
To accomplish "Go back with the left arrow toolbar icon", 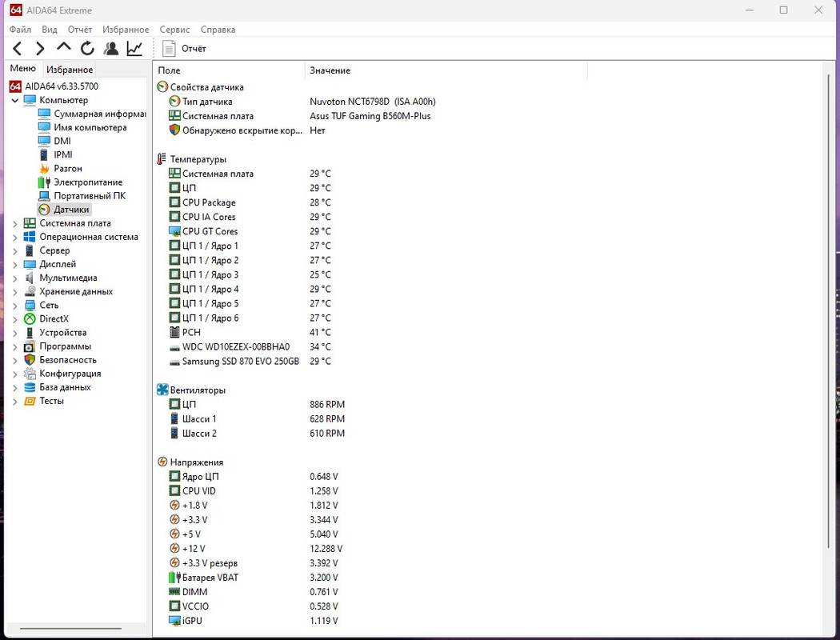I will point(17,49).
